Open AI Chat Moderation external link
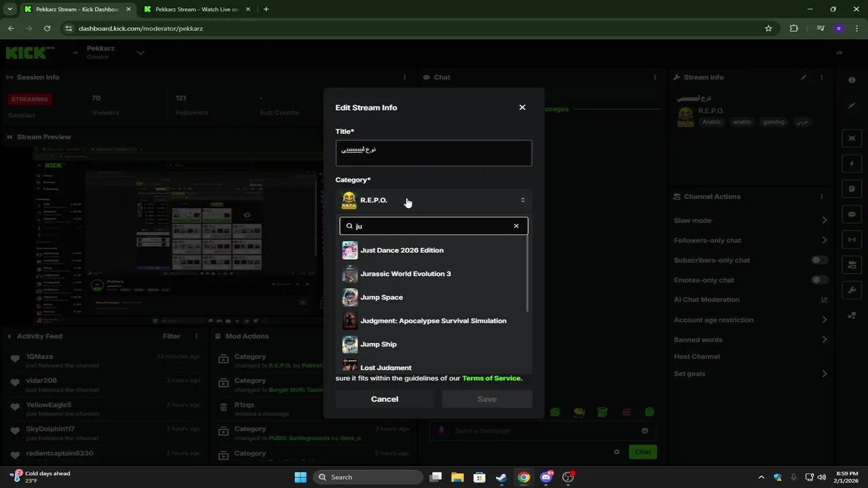This screenshot has height=488, width=868. point(825,300)
